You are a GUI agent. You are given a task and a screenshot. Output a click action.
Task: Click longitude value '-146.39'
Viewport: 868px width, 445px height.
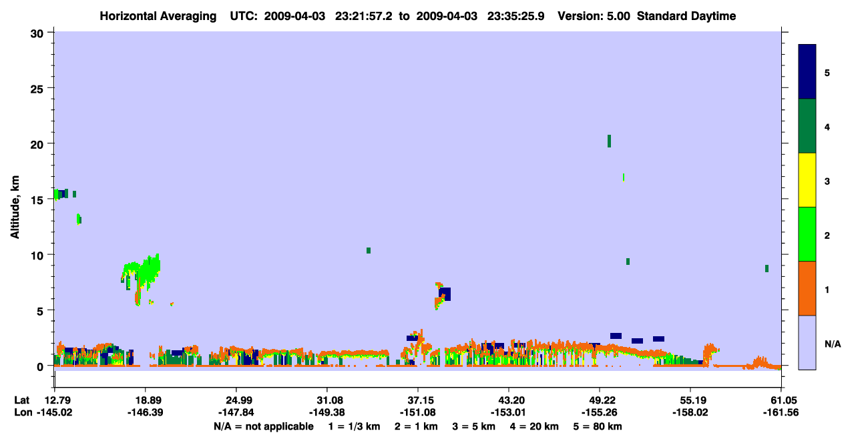point(146,412)
